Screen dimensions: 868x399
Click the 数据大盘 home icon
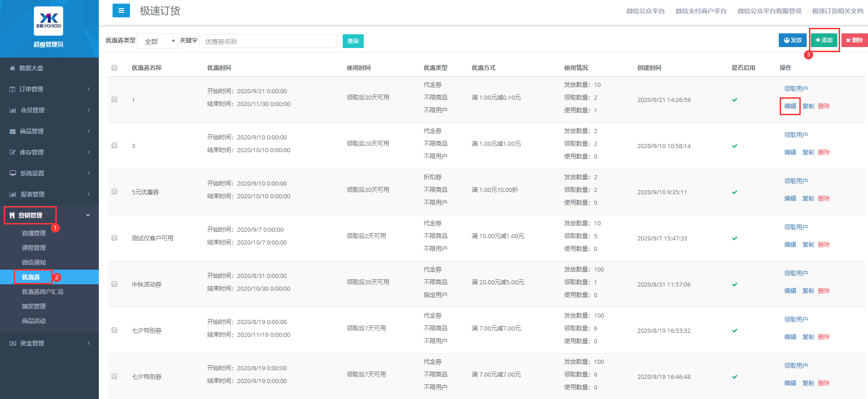click(12, 68)
